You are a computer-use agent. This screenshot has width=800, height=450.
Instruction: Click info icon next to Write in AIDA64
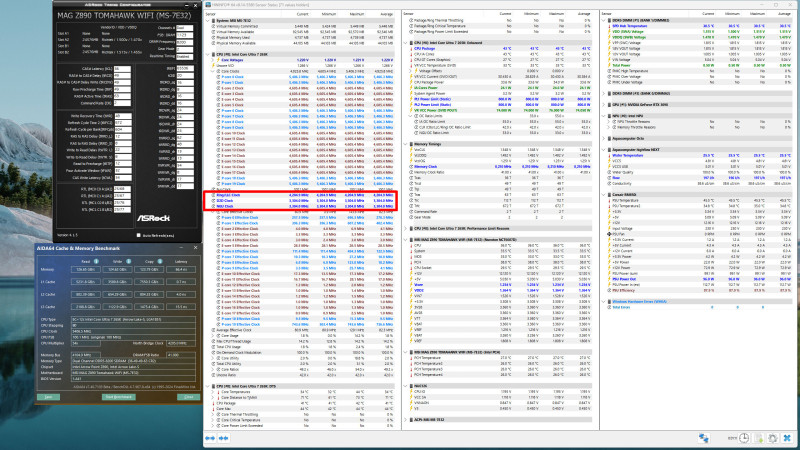coord(129,261)
